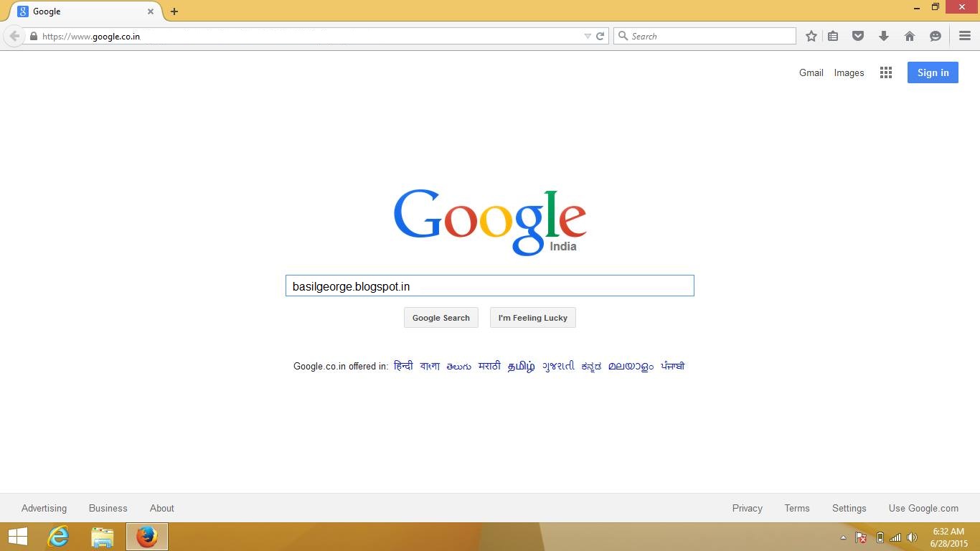Click the Google Search button
980x551 pixels.
tap(441, 318)
